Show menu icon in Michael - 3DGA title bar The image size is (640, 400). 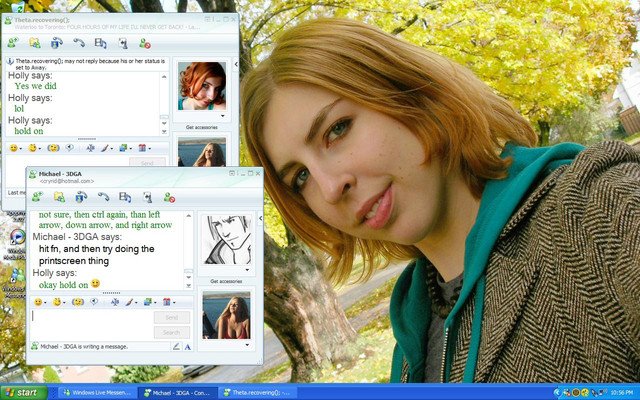pos(232,173)
